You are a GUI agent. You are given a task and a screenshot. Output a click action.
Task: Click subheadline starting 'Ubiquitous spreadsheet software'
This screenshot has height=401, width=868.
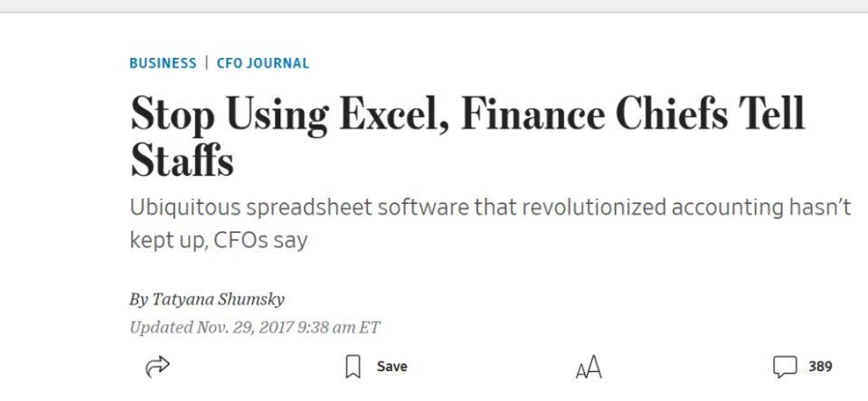pos(490,208)
